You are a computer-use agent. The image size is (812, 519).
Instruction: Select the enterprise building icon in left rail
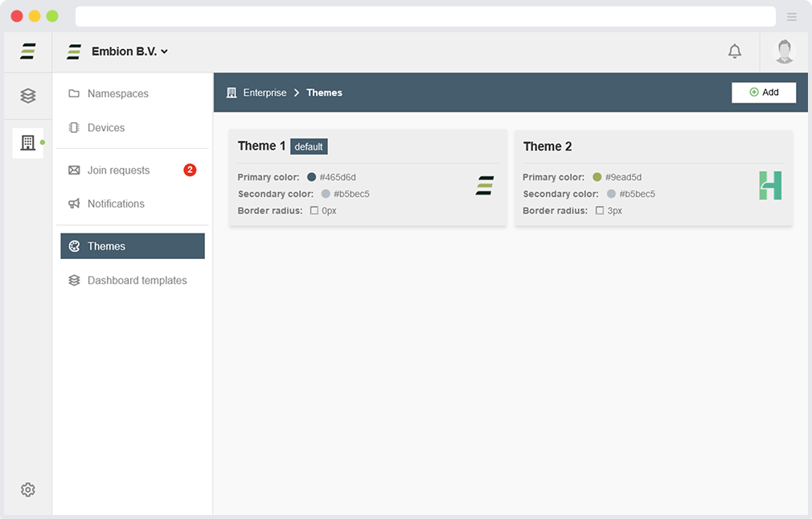(28, 143)
